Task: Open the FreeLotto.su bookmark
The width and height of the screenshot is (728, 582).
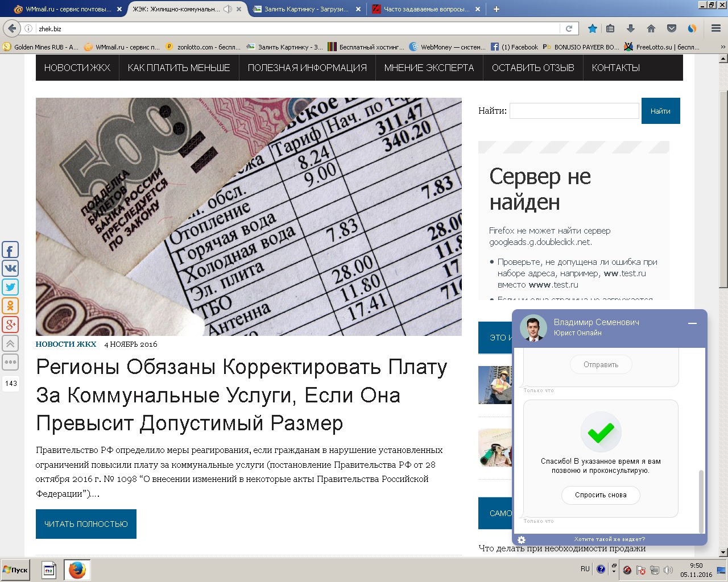Action: pos(662,47)
